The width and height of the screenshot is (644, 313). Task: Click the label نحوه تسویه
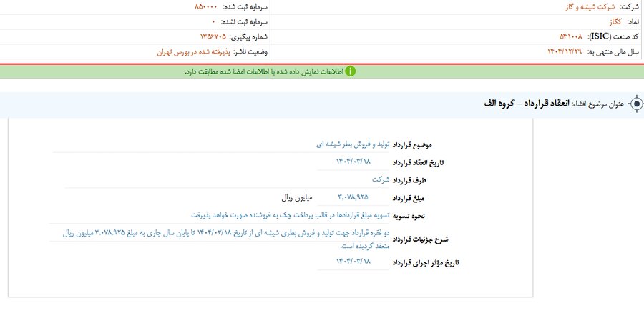click(x=409, y=216)
